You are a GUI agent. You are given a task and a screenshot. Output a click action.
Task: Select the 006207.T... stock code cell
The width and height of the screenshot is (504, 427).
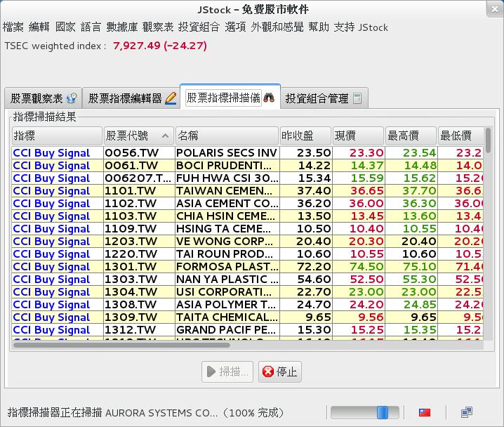click(x=139, y=178)
